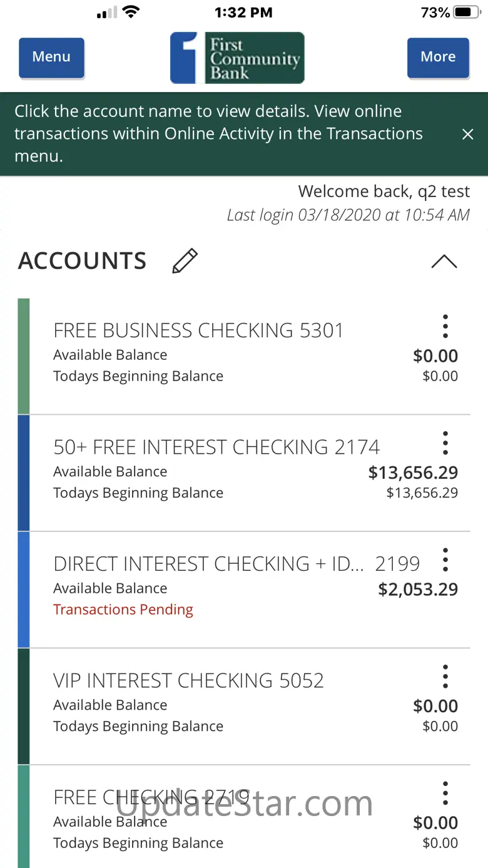The width and height of the screenshot is (488, 868).
Task: Open three-dot menu for Free Checking account
Action: tap(445, 794)
